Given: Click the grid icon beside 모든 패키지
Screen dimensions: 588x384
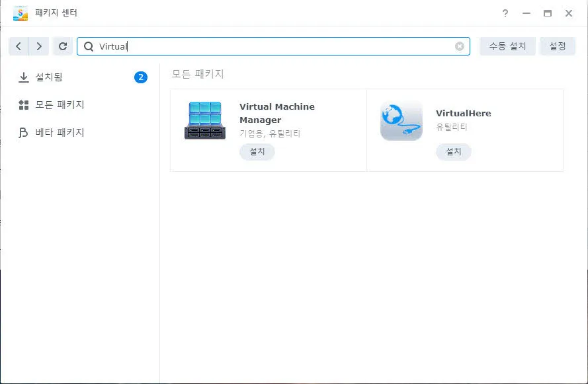Looking at the screenshot, I should 24,105.
